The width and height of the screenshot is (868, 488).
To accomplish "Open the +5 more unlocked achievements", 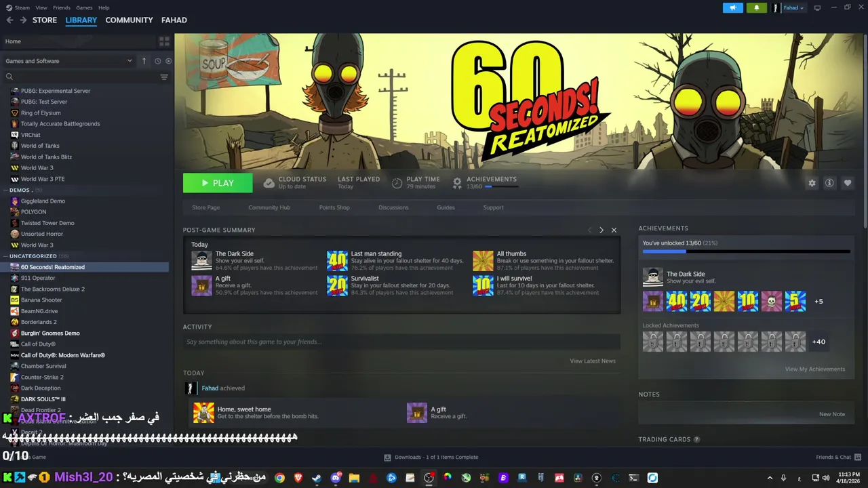I will (x=818, y=302).
